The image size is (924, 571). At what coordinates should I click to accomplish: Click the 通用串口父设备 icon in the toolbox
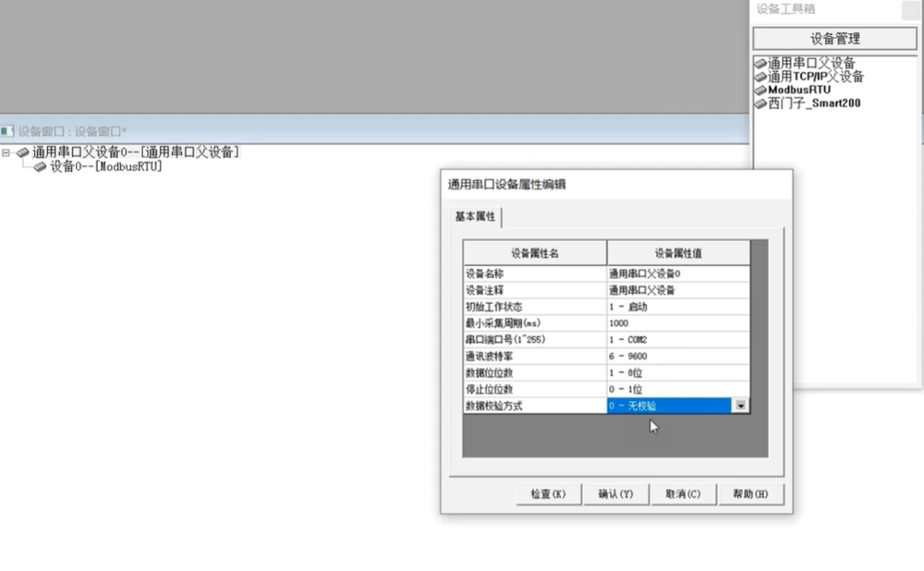(760, 63)
